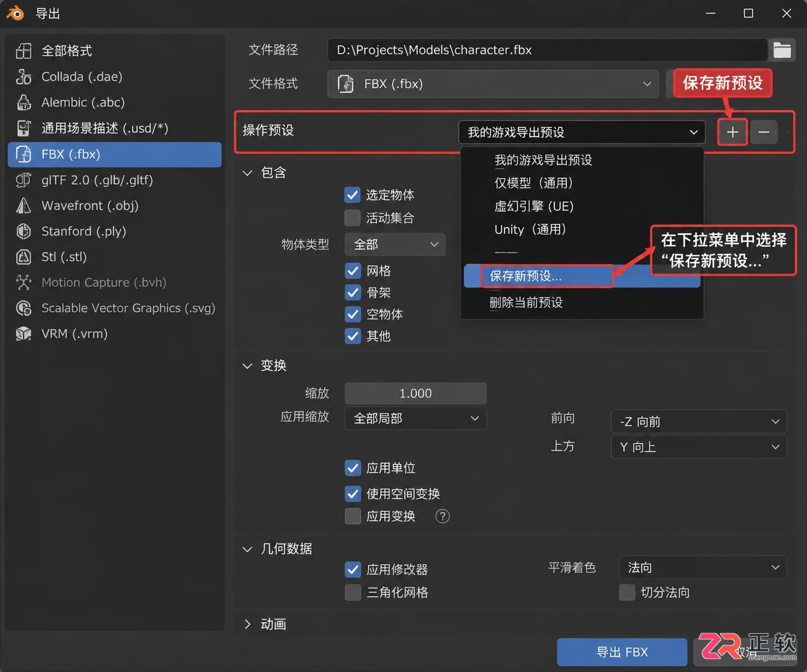The width and height of the screenshot is (807, 672).
Task: Click the Stl (.stl) icon
Action: click(23, 257)
